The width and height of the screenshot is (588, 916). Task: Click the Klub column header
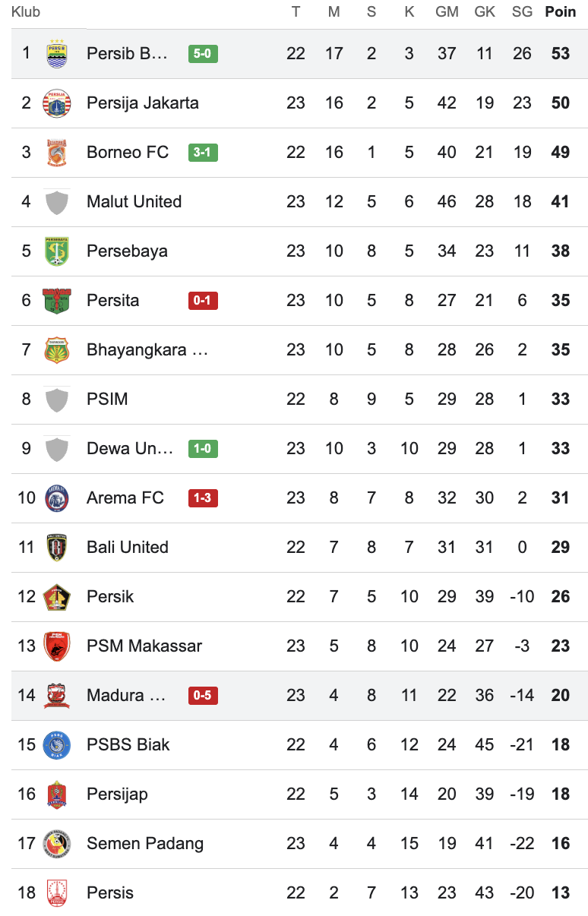pyautogui.click(x=26, y=12)
